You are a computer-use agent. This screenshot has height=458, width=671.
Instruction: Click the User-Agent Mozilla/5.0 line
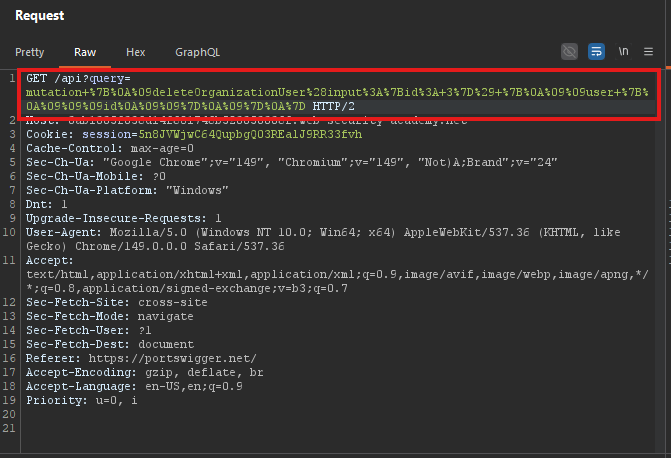tap(323, 239)
